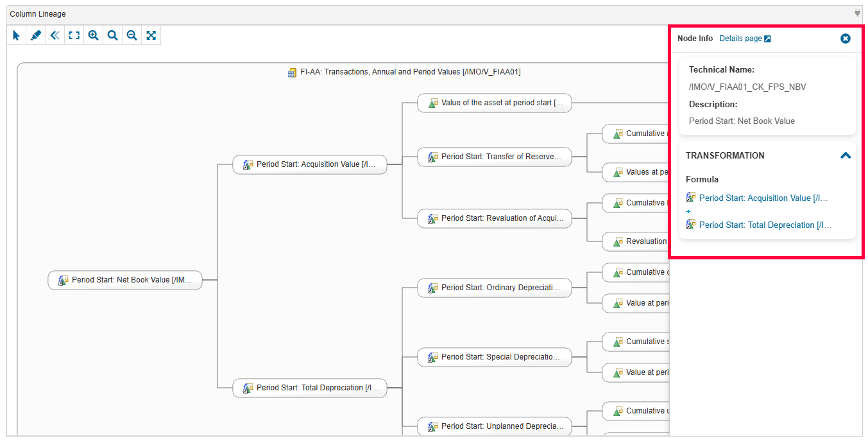Select Period Start: Unplanned Depreciation node
868x443 pixels.
(495, 426)
